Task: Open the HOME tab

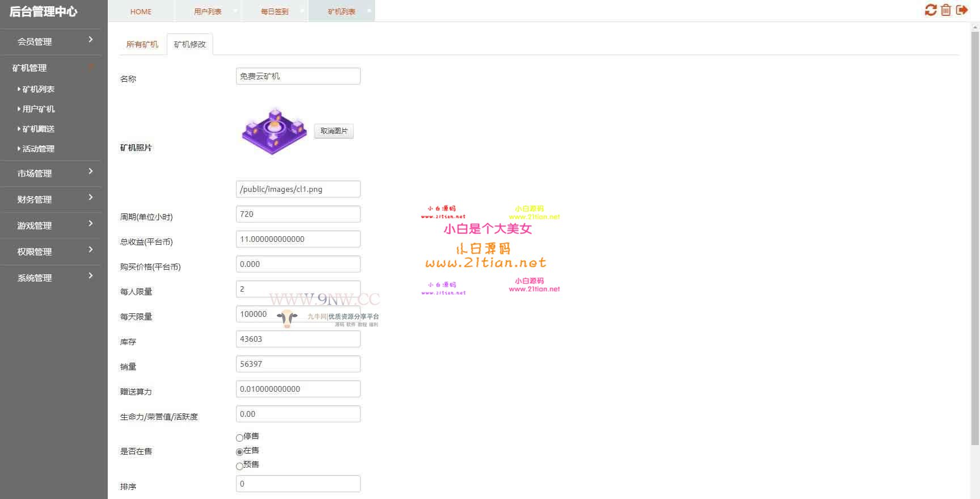Action: [x=141, y=11]
